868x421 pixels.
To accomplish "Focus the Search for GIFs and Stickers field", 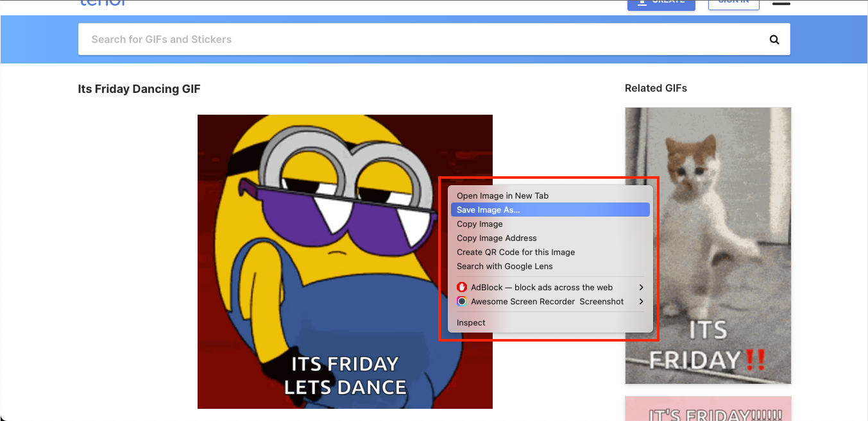I will (x=434, y=40).
